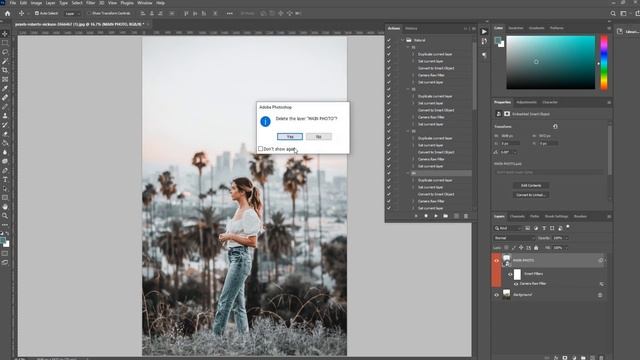Click the lock all icon in Layers panel
Image resolution: width=640 pixels, height=360 pixels.
pos(536,248)
